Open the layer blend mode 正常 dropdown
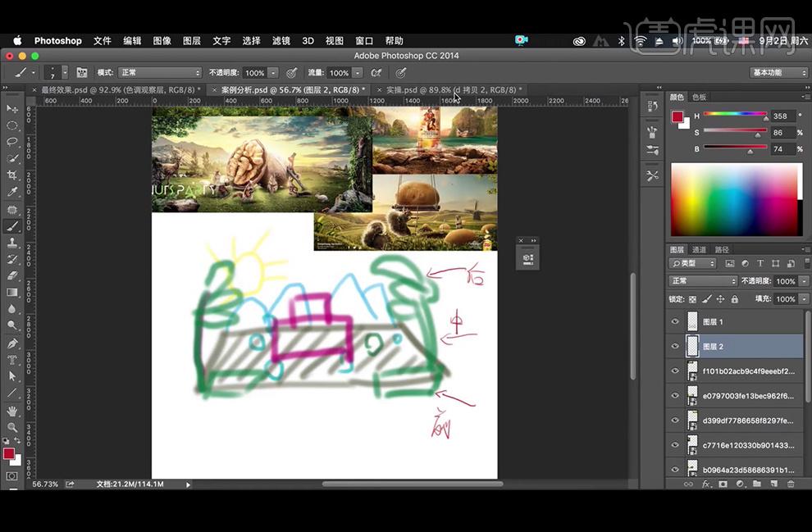The image size is (812, 532). pos(703,281)
